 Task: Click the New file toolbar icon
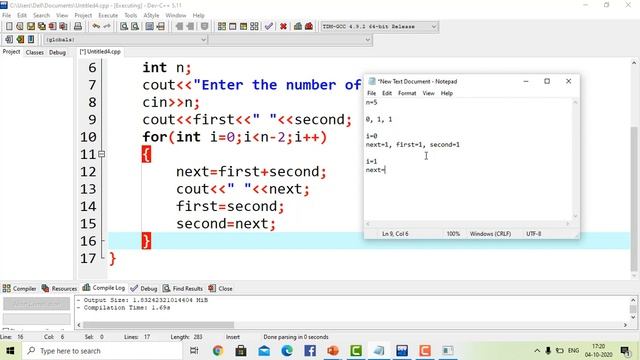9,27
